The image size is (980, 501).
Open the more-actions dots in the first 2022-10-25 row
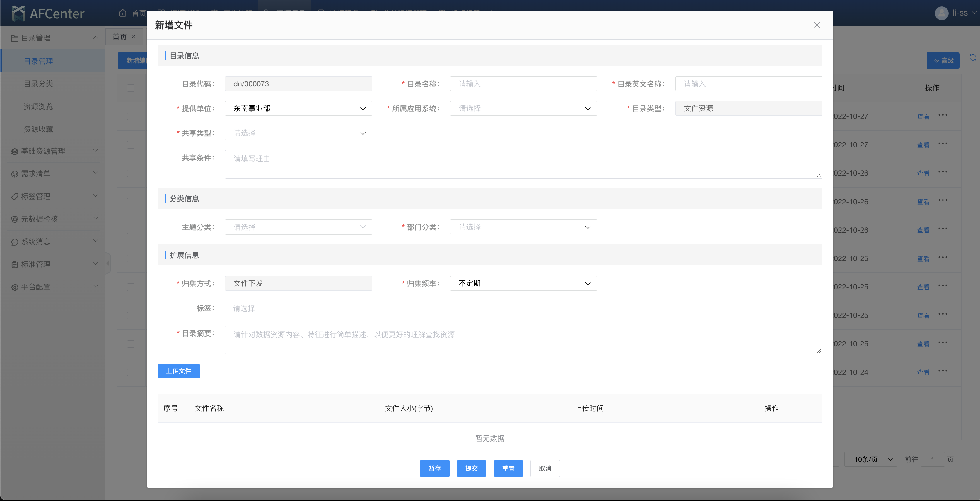943,257
